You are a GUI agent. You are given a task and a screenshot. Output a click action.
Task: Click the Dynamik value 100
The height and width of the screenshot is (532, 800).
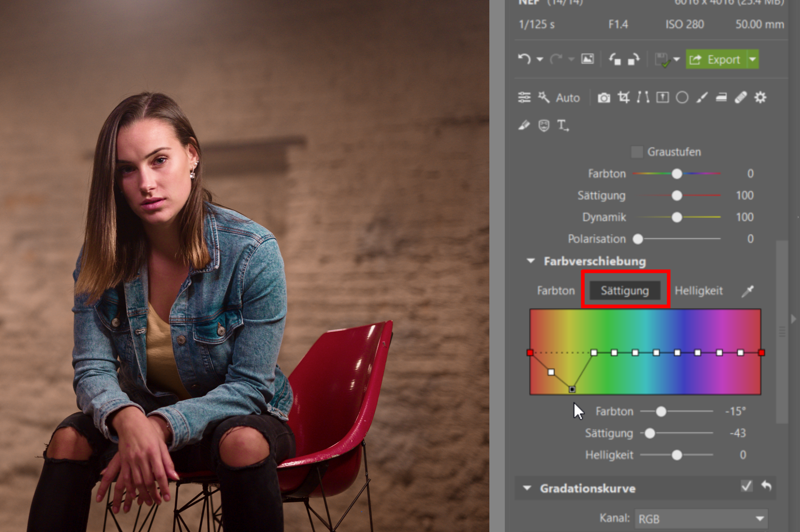(x=745, y=217)
